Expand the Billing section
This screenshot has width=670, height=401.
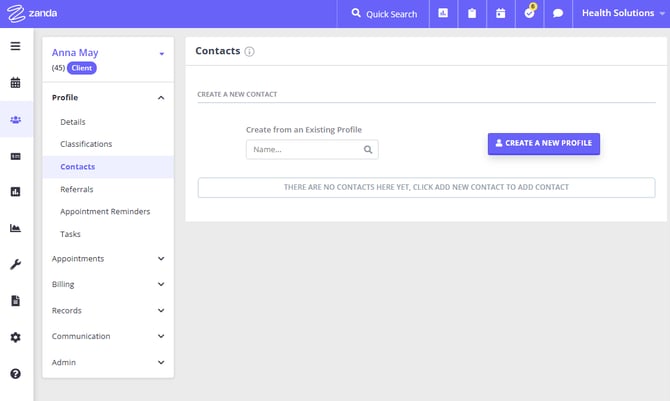click(x=108, y=284)
